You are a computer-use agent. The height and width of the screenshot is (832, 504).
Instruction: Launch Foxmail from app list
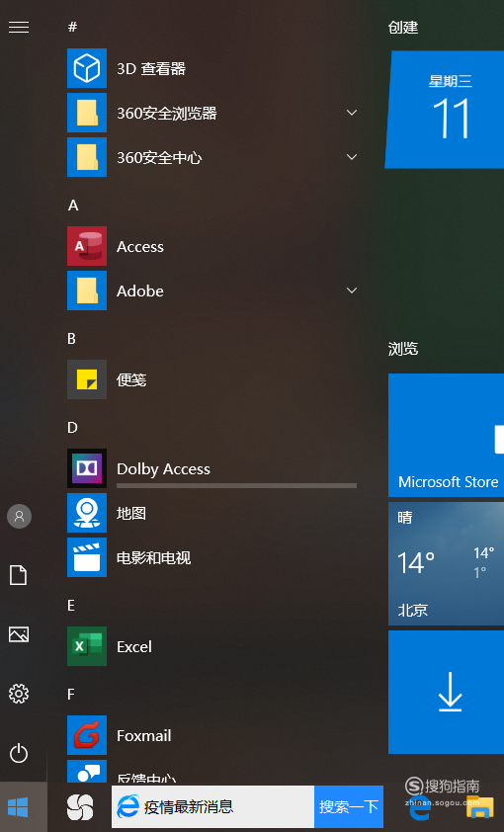(x=212, y=735)
